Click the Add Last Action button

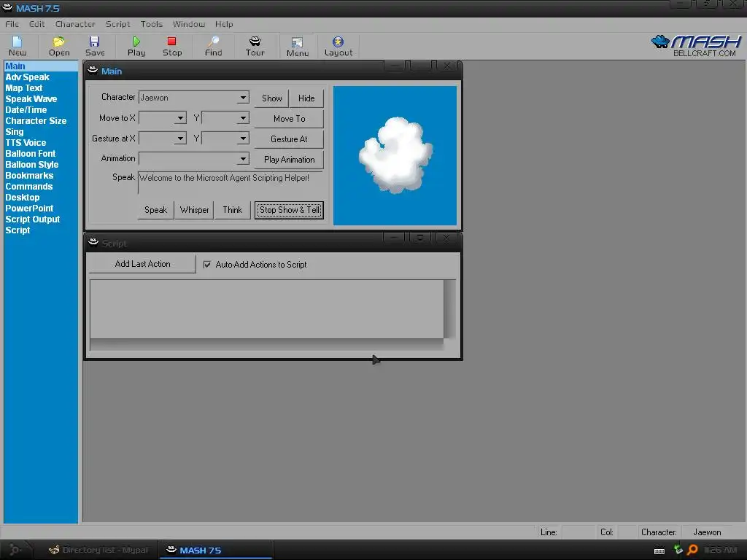click(x=142, y=264)
